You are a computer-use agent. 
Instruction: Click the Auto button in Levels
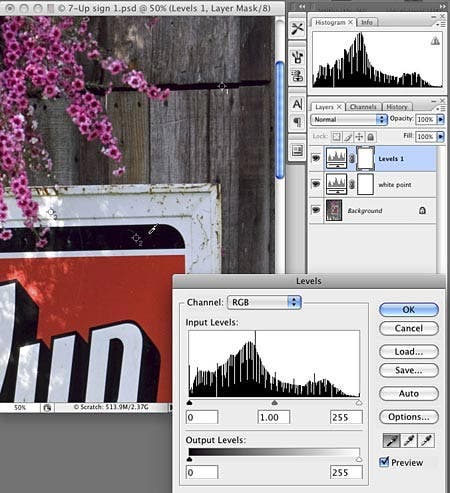click(409, 394)
